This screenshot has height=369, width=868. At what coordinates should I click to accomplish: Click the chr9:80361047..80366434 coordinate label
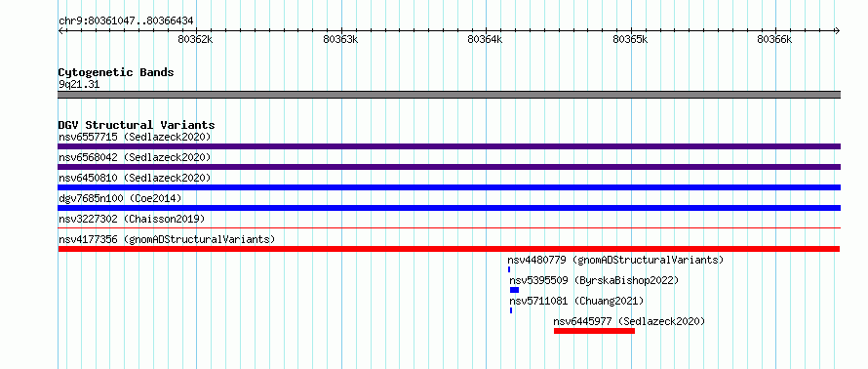[126, 21]
